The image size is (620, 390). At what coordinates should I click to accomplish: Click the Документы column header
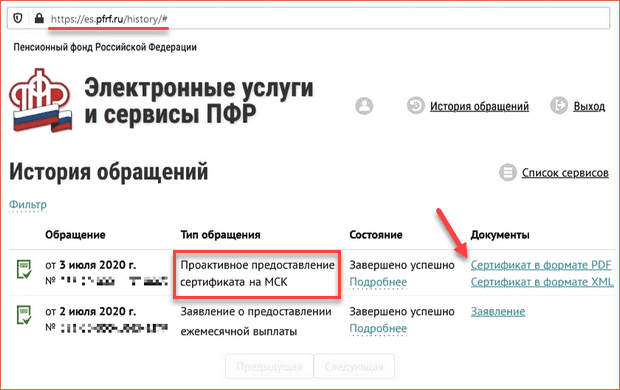500,235
